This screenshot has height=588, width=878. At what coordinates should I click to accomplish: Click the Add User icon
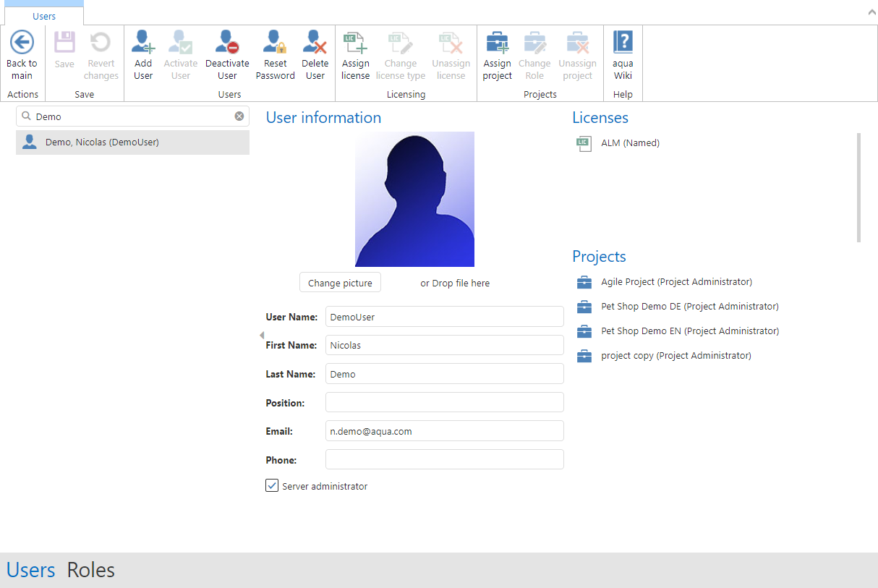tap(143, 43)
